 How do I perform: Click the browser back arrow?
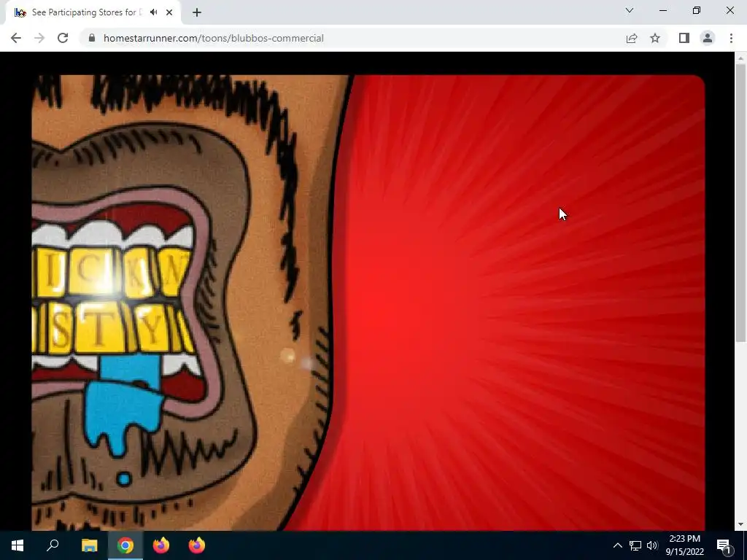tap(16, 38)
